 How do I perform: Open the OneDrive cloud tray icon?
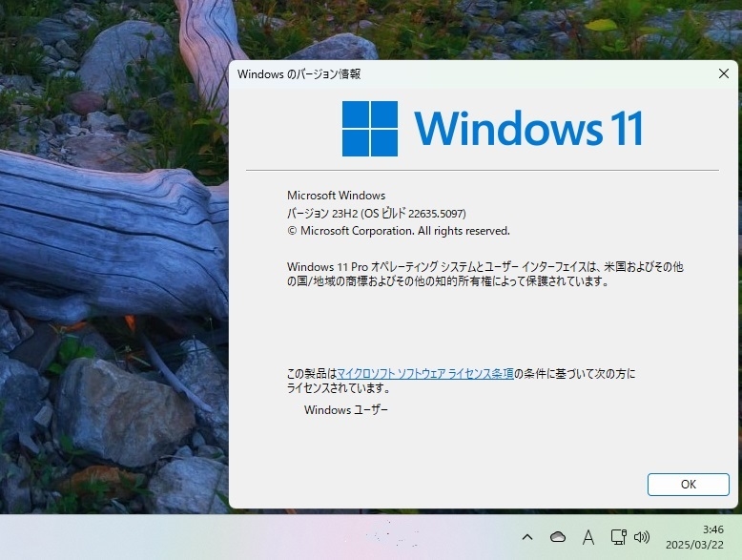pos(558,537)
